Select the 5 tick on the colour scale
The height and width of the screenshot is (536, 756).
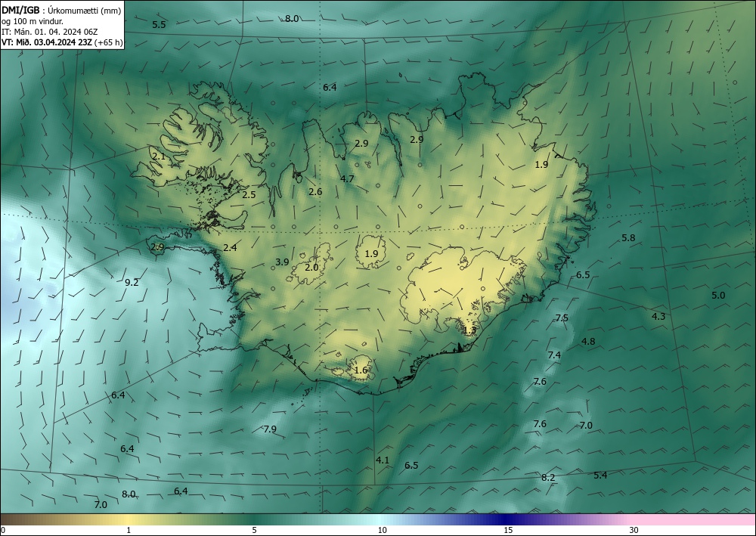[254, 530]
